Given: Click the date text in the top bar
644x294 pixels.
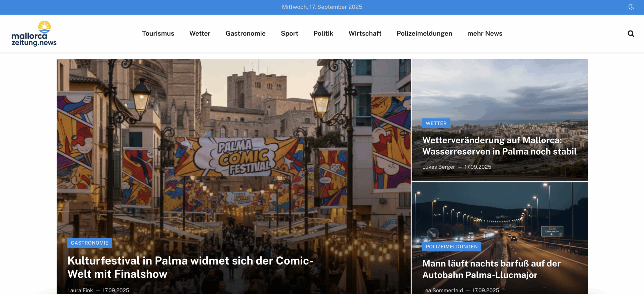Looking at the screenshot, I should click(x=322, y=7).
